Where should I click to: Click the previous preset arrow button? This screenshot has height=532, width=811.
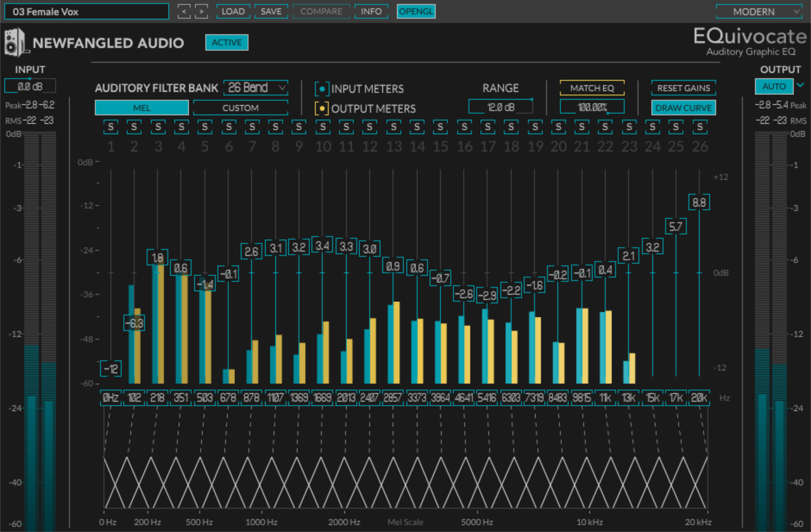(184, 12)
